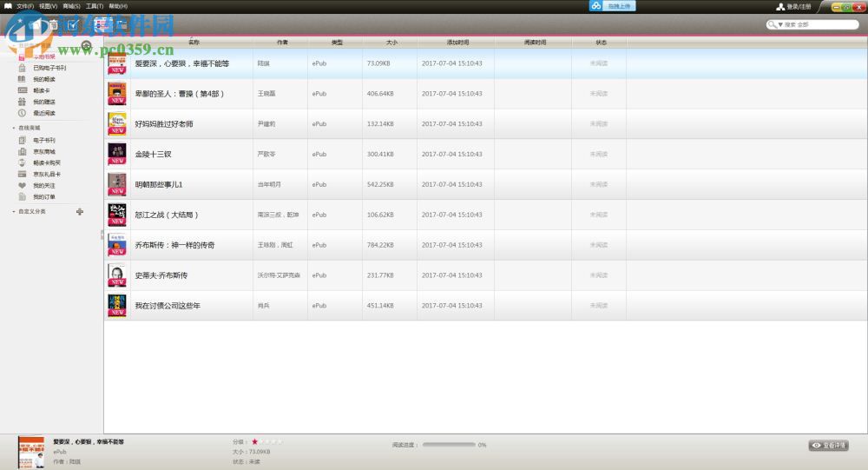Open 我的赠送 gift icon

23,102
